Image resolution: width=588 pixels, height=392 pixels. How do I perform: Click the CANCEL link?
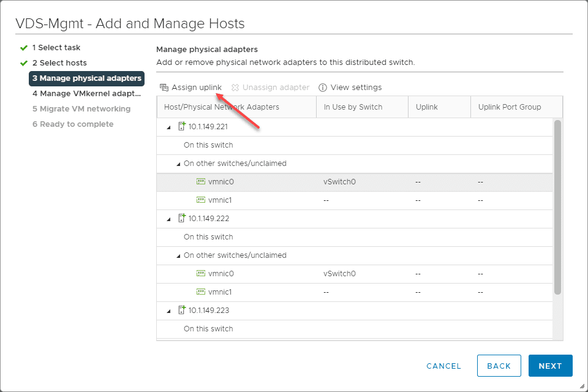[x=443, y=366]
